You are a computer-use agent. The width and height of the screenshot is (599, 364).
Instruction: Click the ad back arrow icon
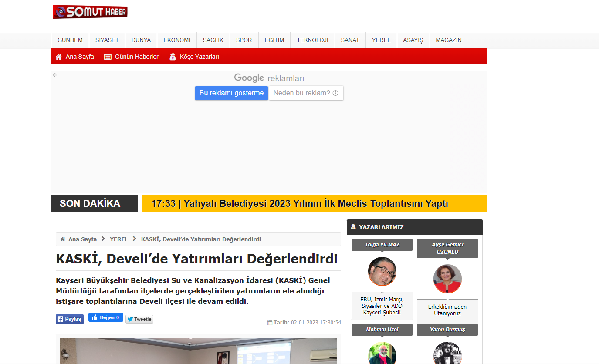tap(55, 75)
